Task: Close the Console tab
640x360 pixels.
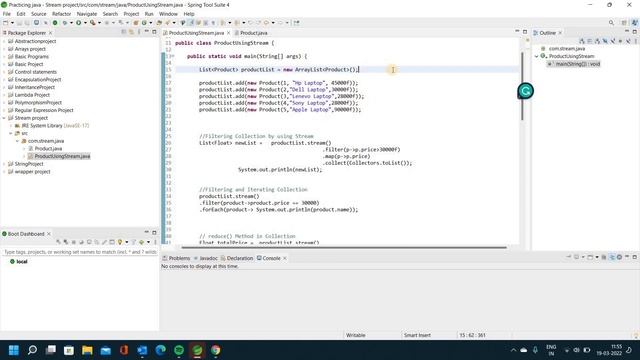Action: pyautogui.click(x=284, y=258)
